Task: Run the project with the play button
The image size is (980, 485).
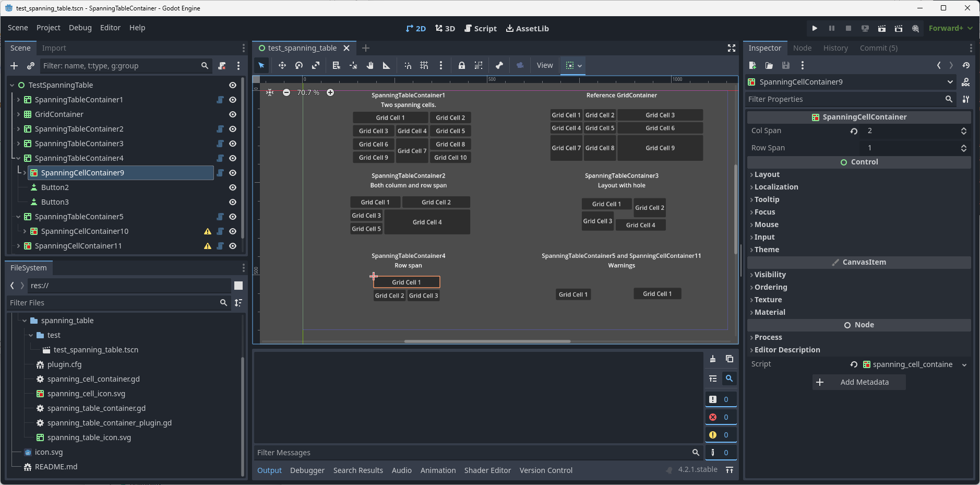Action: (x=815, y=28)
